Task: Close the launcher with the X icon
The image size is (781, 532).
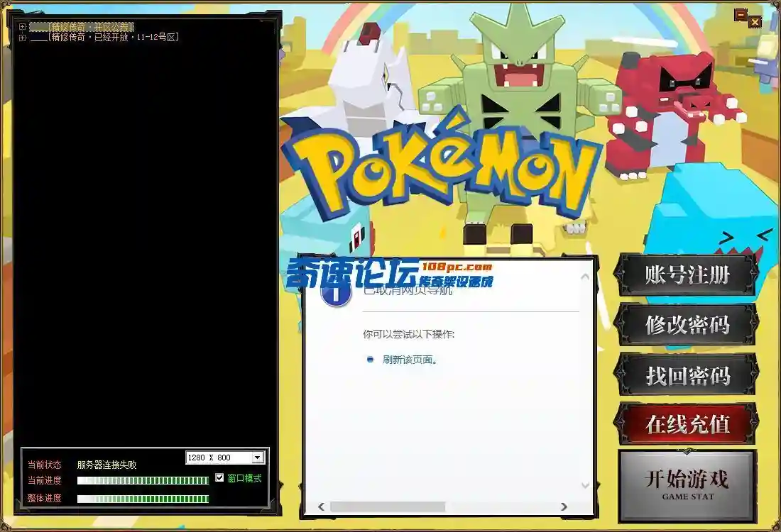Action: pos(755,21)
